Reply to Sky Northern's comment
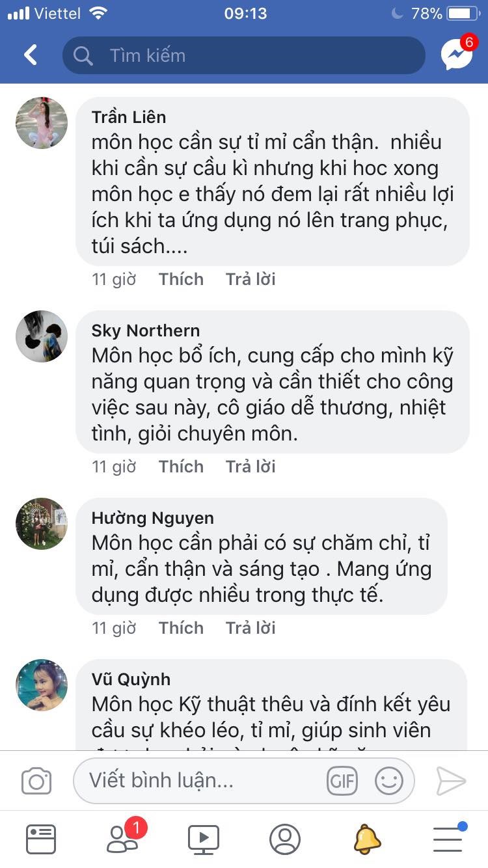The height and width of the screenshot is (868, 488). tap(251, 467)
